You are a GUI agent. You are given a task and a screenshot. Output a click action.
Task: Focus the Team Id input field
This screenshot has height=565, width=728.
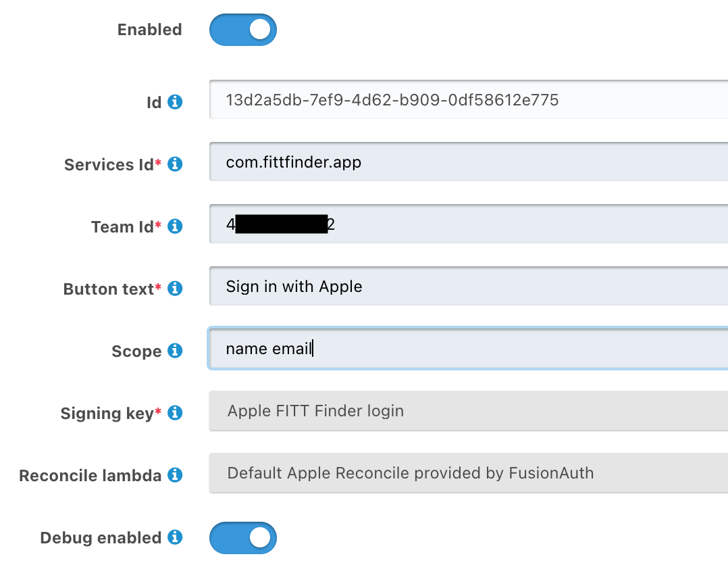coord(469,224)
